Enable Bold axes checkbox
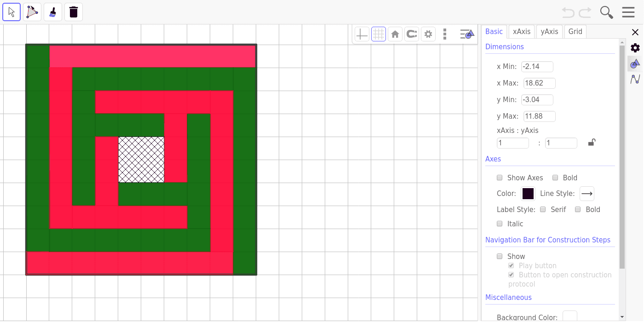Viewport: 644px width, 322px height. [x=555, y=178]
